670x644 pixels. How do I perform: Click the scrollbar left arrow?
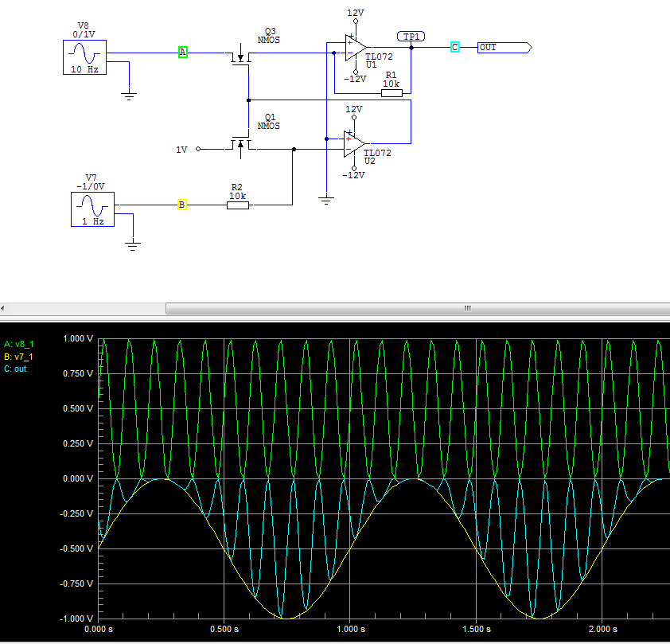click(2, 308)
